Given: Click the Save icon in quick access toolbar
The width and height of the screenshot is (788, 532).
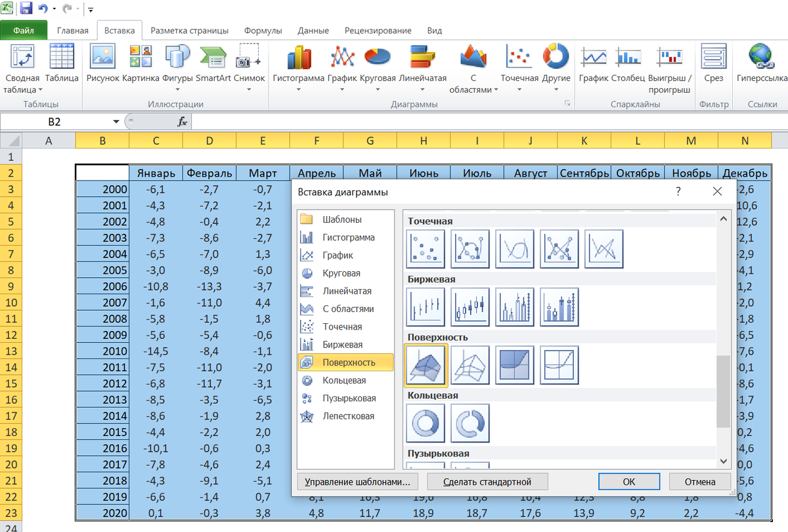Looking at the screenshot, I should 26,9.
